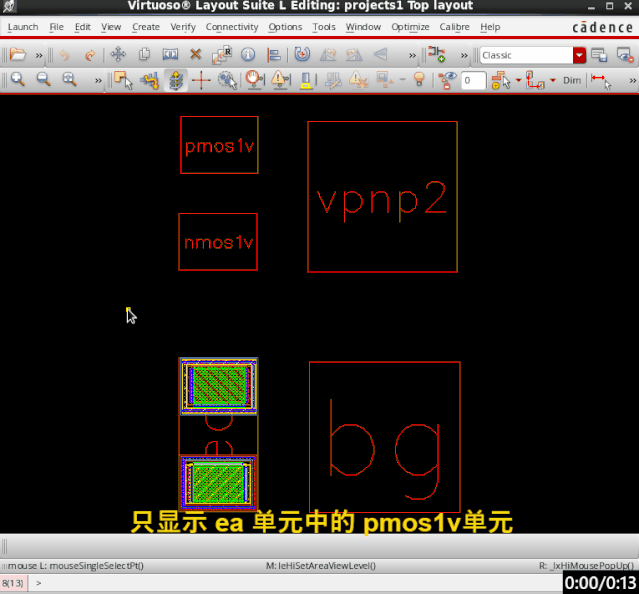Toggle the lightbulb highlight icon

tap(419, 79)
